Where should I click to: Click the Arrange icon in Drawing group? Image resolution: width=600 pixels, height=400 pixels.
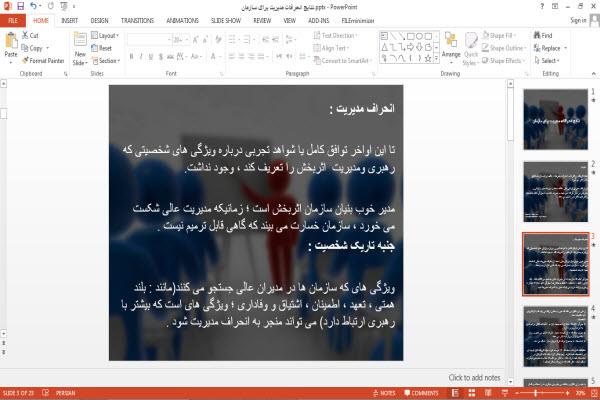(451, 41)
